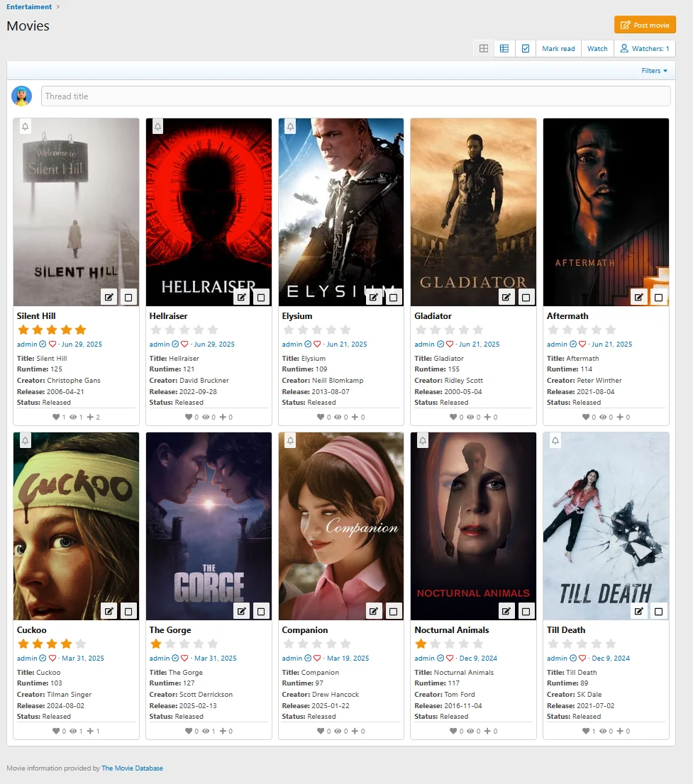Tick the select checkbox on Hellraiser poster
This screenshot has width=693, height=784.
[261, 297]
